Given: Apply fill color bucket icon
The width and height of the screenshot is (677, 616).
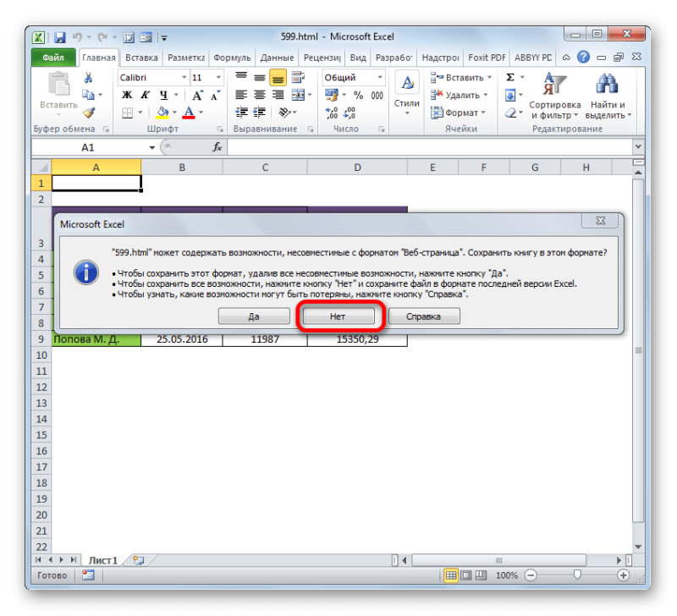Looking at the screenshot, I should click(162, 113).
